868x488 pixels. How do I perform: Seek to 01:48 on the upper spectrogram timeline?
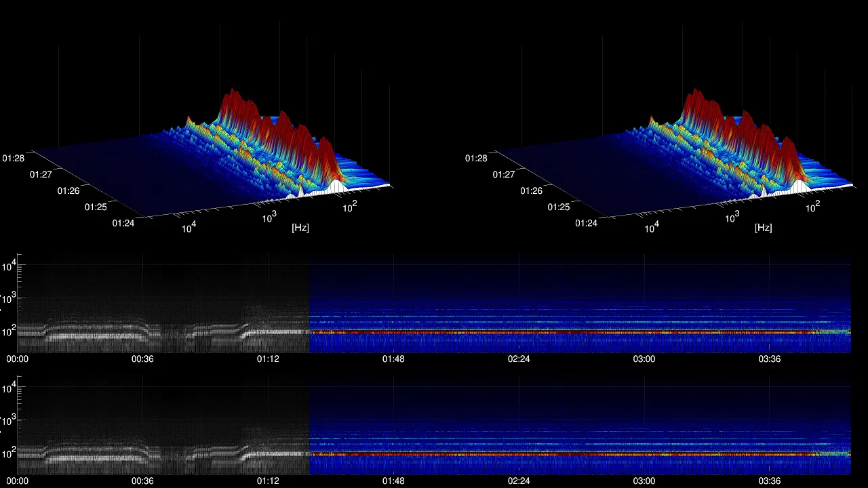(393, 359)
